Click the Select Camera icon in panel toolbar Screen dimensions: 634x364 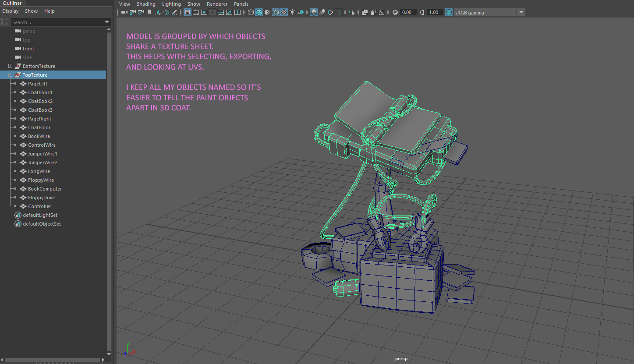(x=124, y=12)
